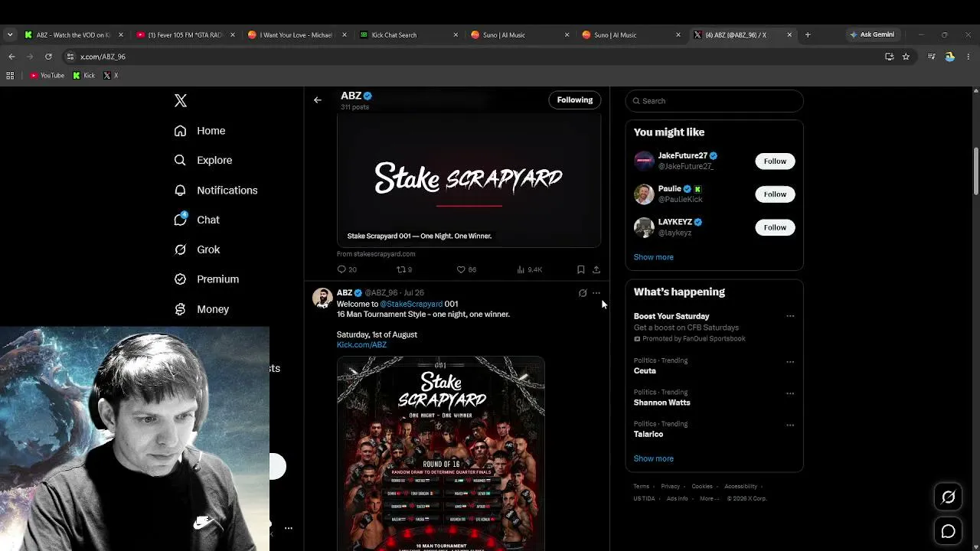
Task: Open a new browser tab
Action: click(x=808, y=34)
